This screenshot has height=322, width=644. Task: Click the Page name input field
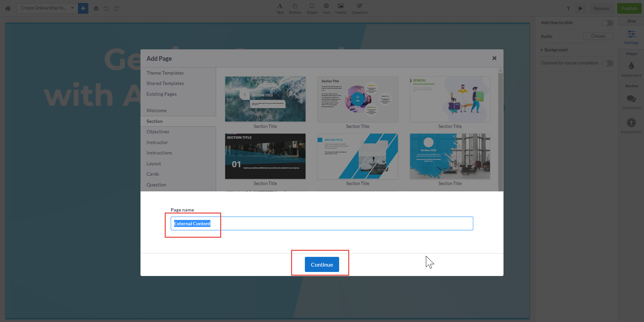coord(322,224)
